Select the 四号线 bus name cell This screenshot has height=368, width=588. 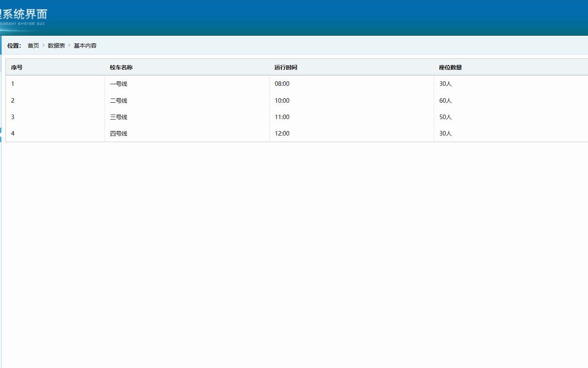[119, 133]
